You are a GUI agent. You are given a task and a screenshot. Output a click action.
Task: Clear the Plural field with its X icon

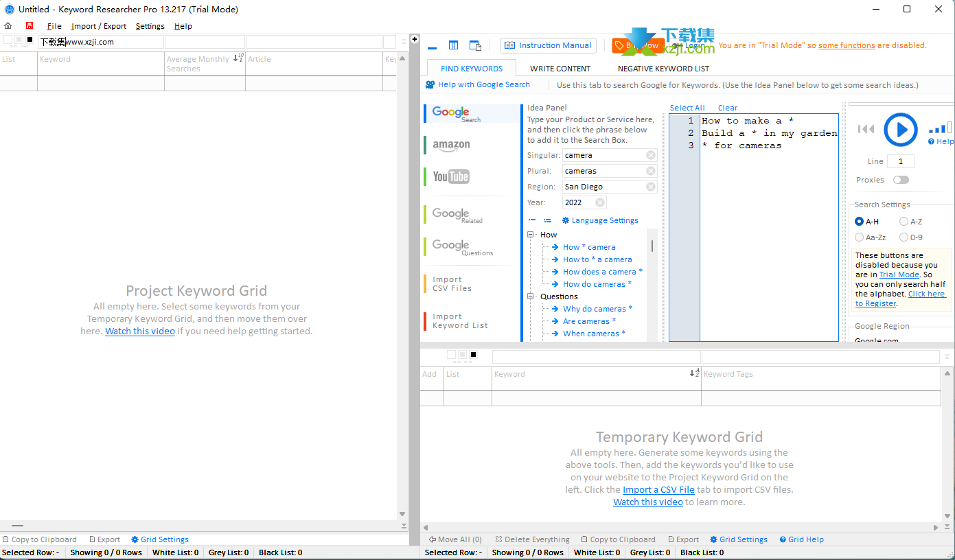(651, 171)
